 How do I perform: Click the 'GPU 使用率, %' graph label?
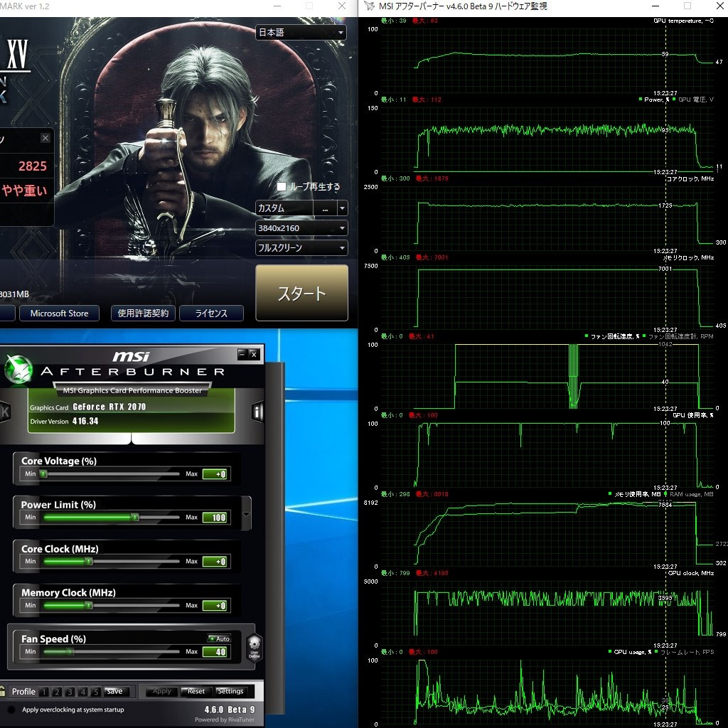[x=693, y=415]
